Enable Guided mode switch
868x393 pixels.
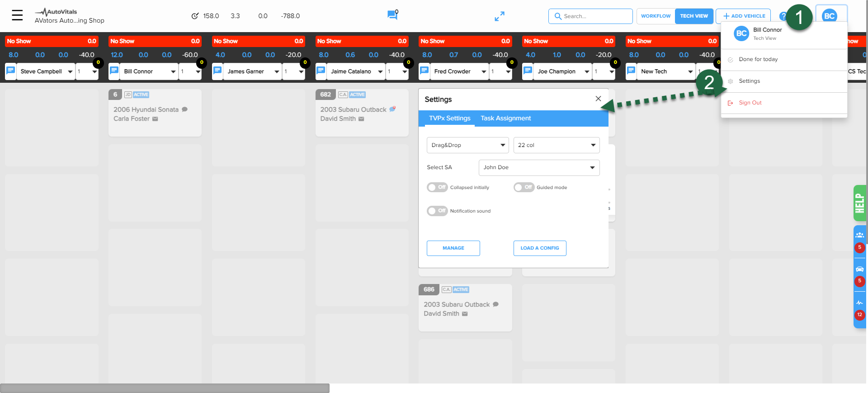pyautogui.click(x=524, y=187)
